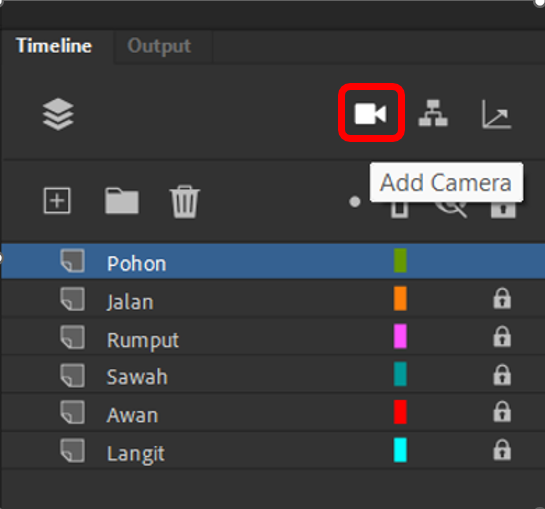Viewport: 545px width, 509px height.
Task: Click the Awan layer type icon
Action: pos(72,412)
